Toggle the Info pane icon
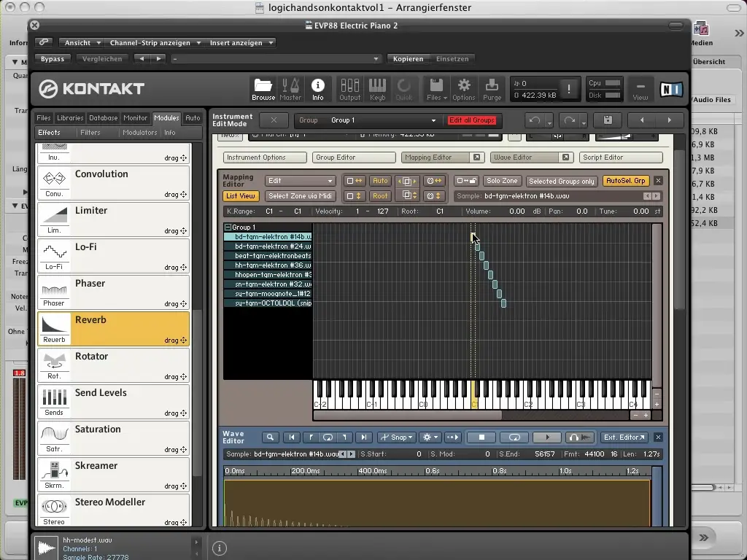747x560 pixels. 318,89
